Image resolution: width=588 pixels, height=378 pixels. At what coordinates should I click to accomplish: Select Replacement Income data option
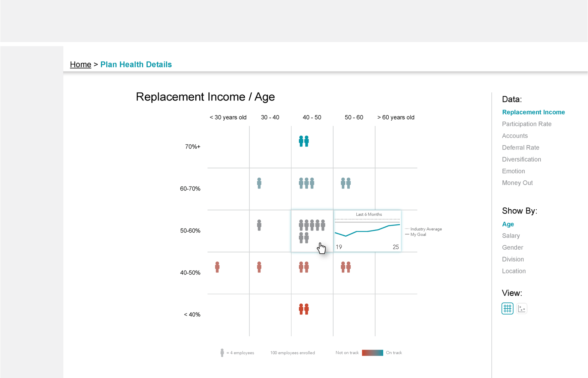click(x=533, y=112)
